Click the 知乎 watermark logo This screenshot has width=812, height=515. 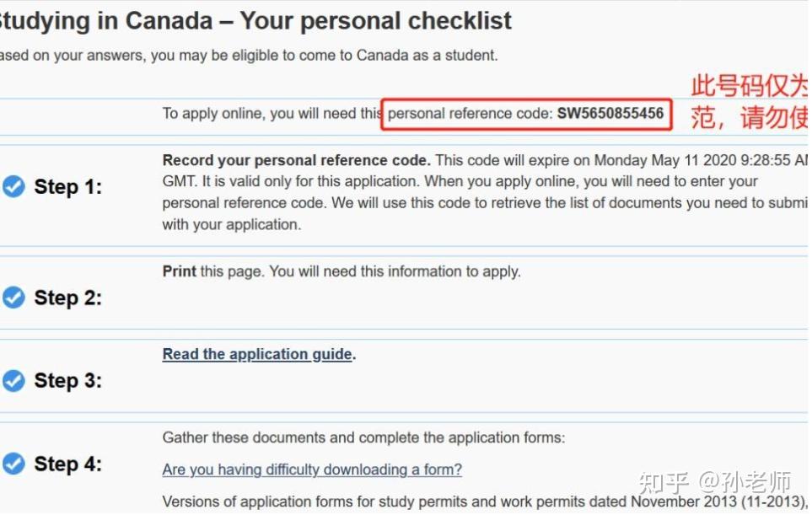point(664,482)
